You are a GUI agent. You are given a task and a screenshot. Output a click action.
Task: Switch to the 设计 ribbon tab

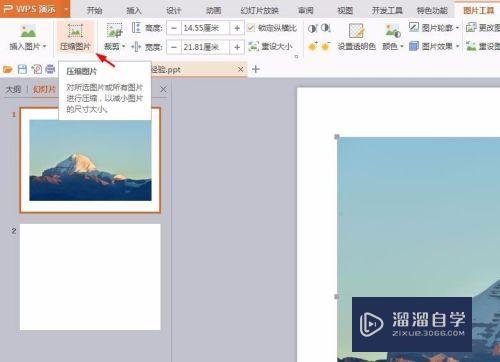[174, 10]
